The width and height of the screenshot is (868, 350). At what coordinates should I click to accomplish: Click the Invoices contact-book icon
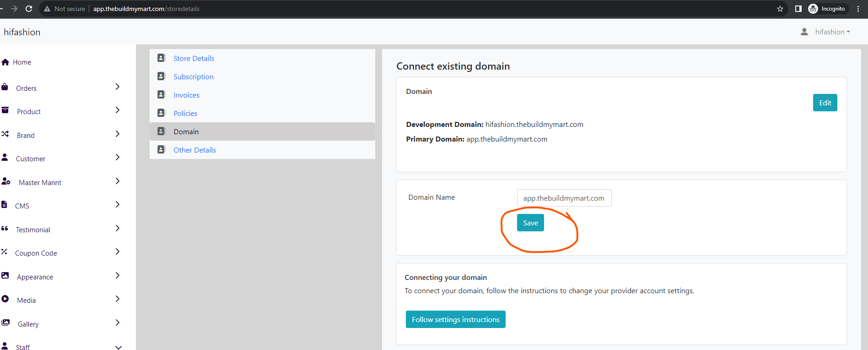(x=161, y=94)
